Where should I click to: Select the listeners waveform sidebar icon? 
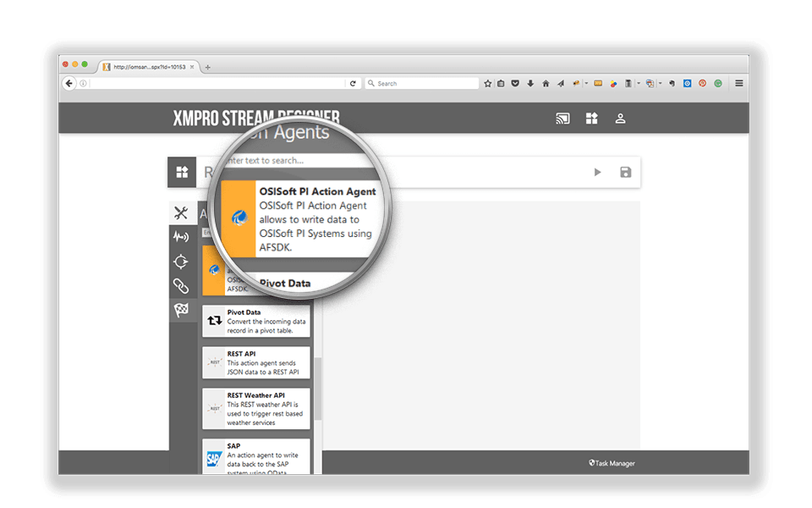click(x=181, y=236)
